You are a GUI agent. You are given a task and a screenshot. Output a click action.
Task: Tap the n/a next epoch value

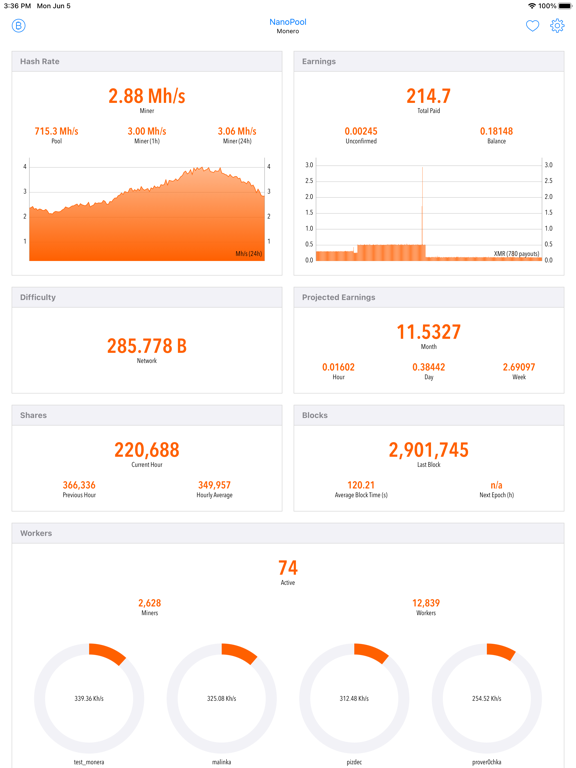(496, 485)
